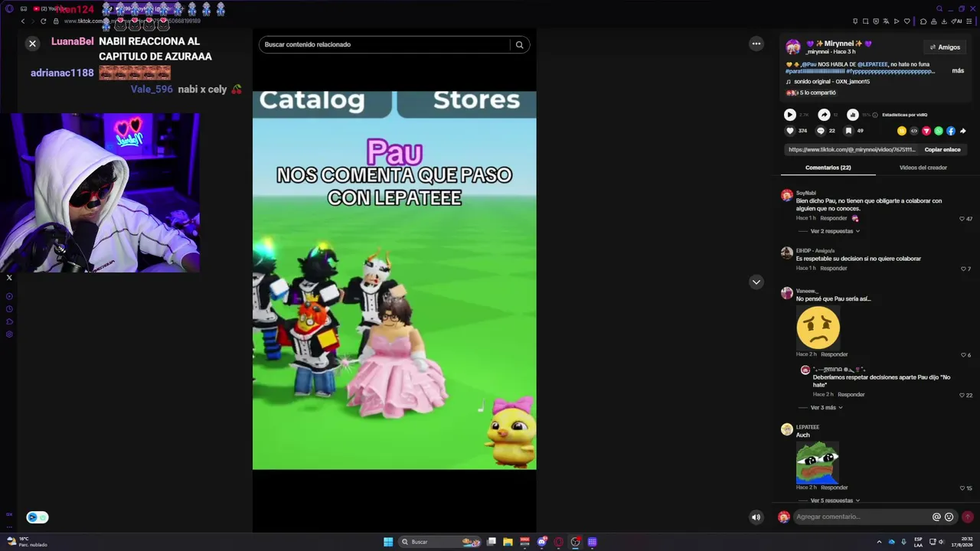Image resolution: width=980 pixels, height=551 pixels.
Task: Click the browser's heart bookmark icon
Action: pos(907,21)
